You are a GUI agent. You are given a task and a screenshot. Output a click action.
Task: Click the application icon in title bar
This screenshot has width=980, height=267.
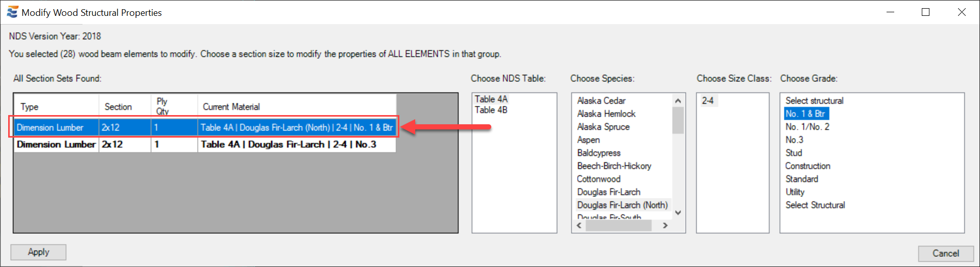(x=12, y=12)
